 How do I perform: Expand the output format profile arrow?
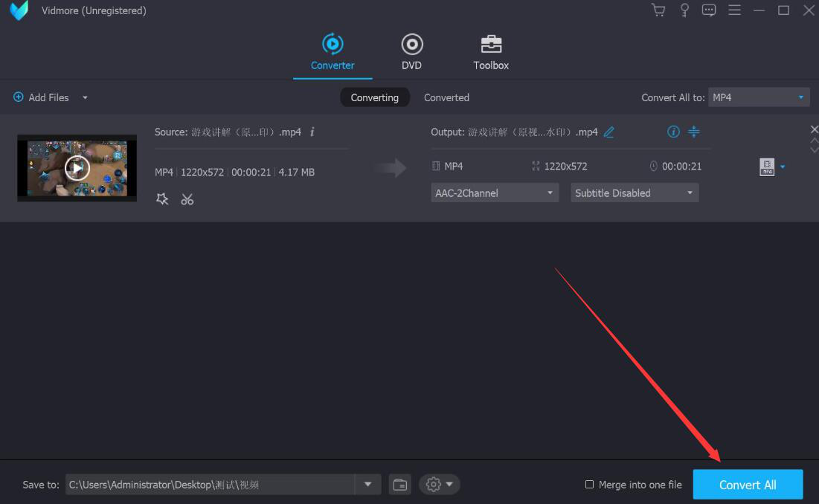click(x=783, y=167)
